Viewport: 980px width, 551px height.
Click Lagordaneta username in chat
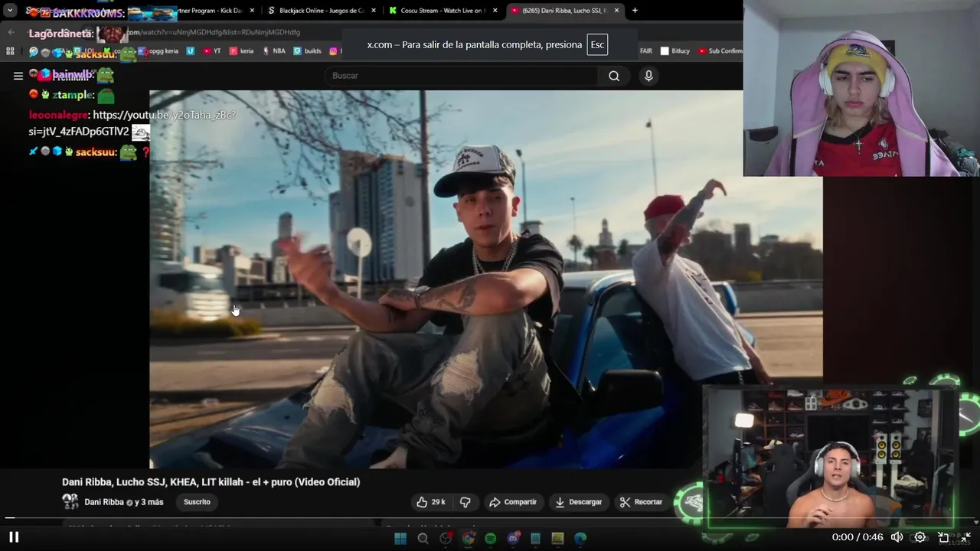[x=61, y=34]
